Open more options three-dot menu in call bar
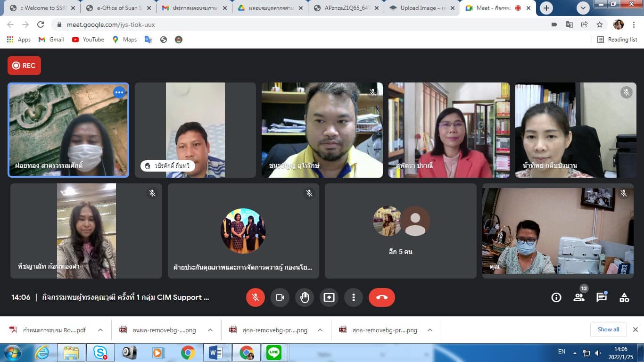 [354, 297]
